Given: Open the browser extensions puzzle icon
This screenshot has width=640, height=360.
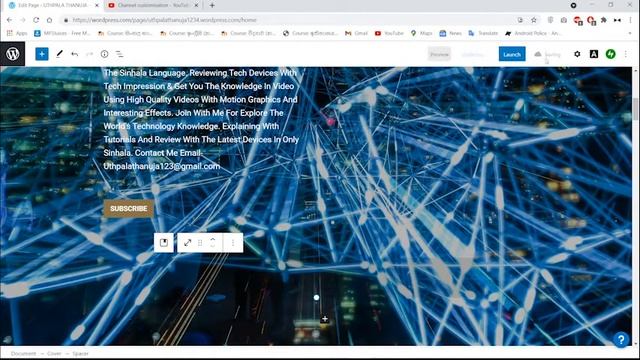Looking at the screenshot, I should point(604,20).
